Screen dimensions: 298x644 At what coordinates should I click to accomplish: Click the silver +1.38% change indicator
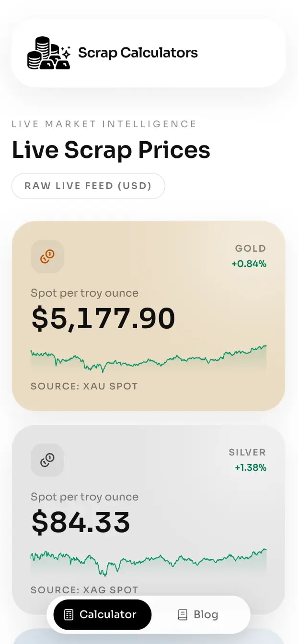point(251,467)
